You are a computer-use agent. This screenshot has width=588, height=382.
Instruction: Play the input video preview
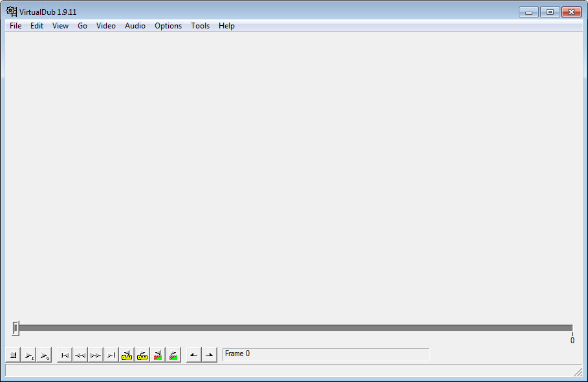click(29, 355)
